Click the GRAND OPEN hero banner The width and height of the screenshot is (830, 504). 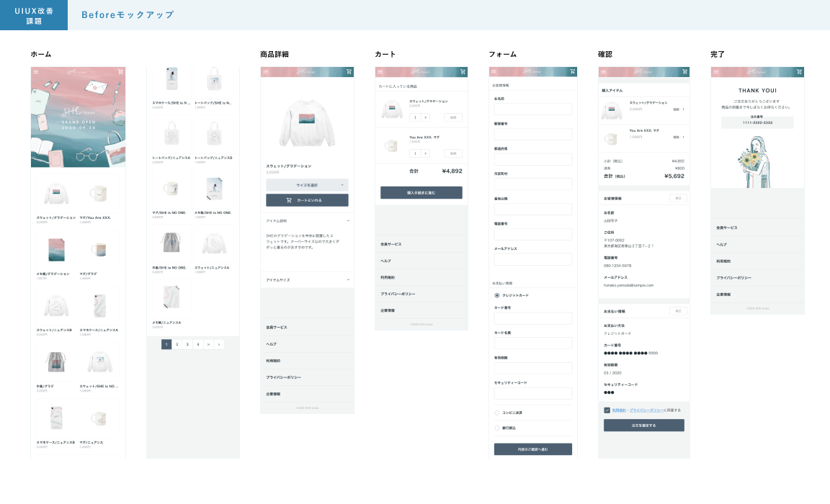click(79, 117)
